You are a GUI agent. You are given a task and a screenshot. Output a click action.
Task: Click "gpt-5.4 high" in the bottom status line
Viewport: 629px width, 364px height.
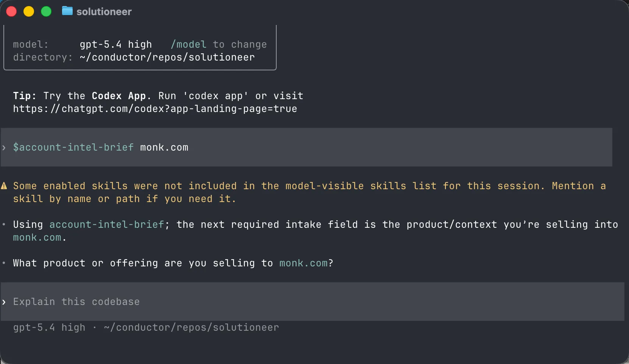(x=49, y=328)
